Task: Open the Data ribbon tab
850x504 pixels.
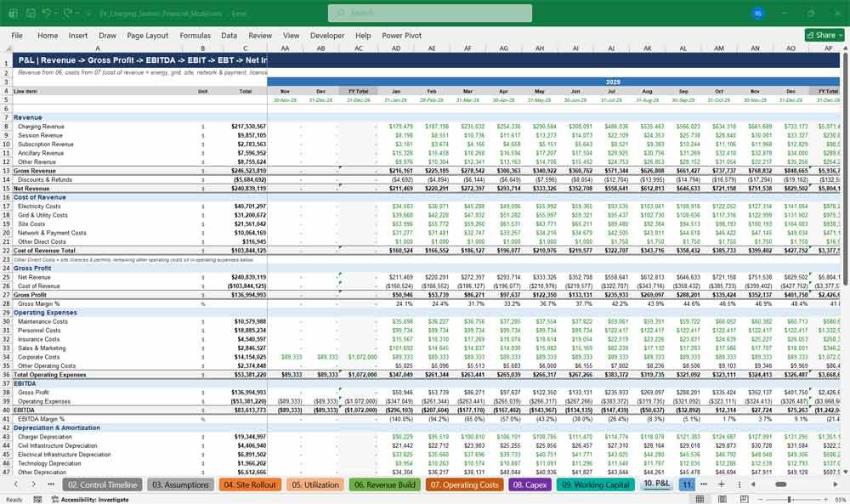Action: (229, 35)
